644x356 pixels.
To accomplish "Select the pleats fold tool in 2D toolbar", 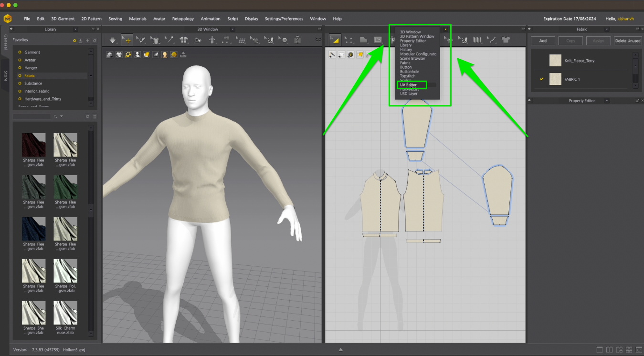I will (x=477, y=40).
